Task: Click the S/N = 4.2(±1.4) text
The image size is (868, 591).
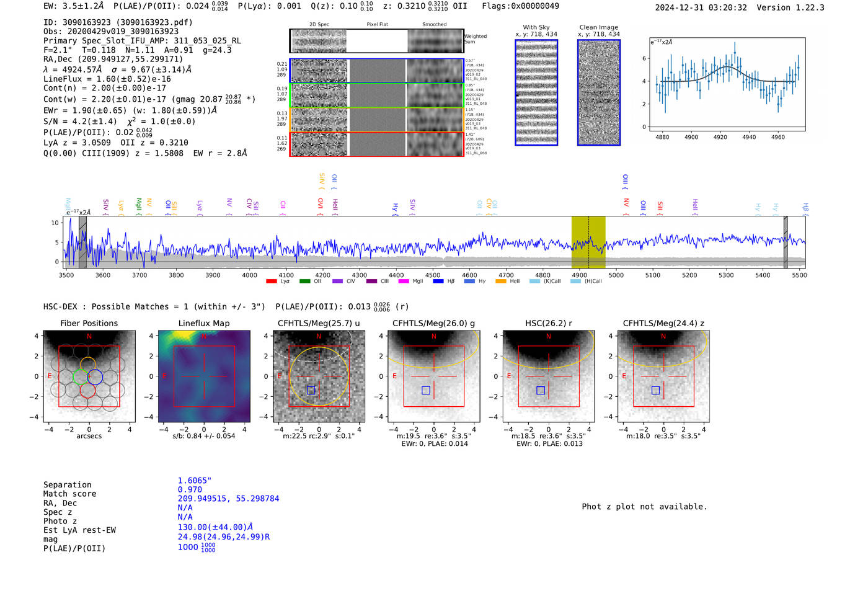Action: click(119, 122)
